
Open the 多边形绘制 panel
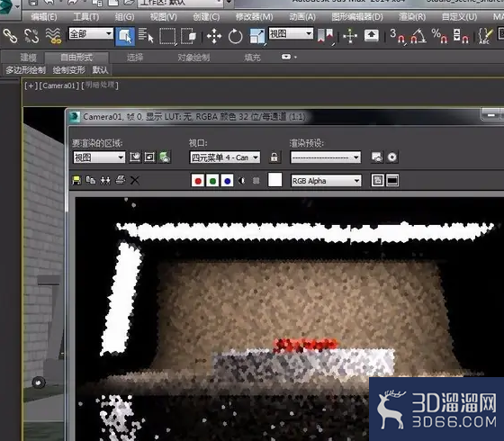[x=26, y=70]
